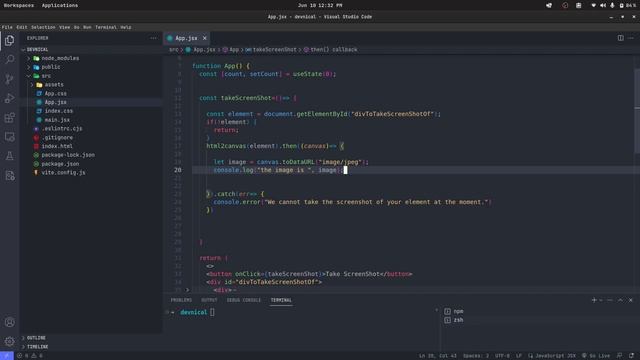Switch to the OUTPUT panel tab
The image size is (640, 360).
(209, 300)
